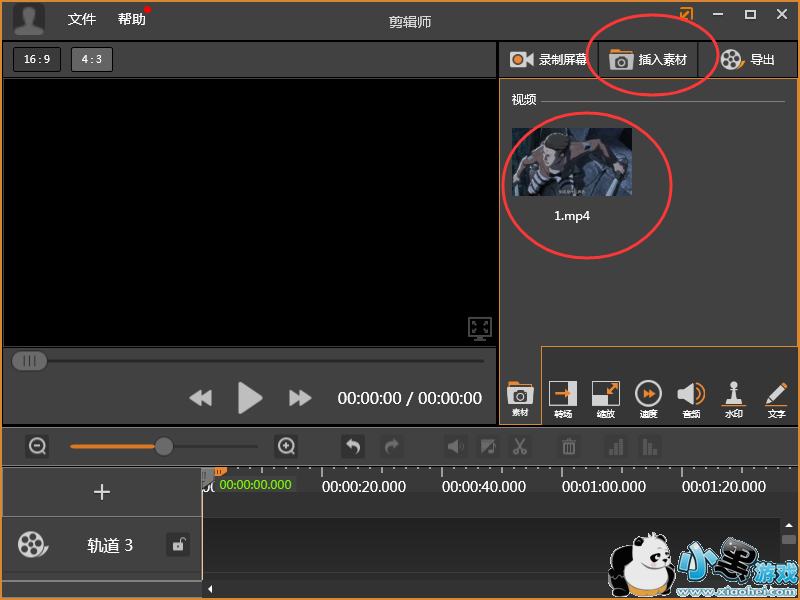Image resolution: width=800 pixels, height=600 pixels.
Task: Select the 16:9 aspect ratio
Action: [x=37, y=59]
